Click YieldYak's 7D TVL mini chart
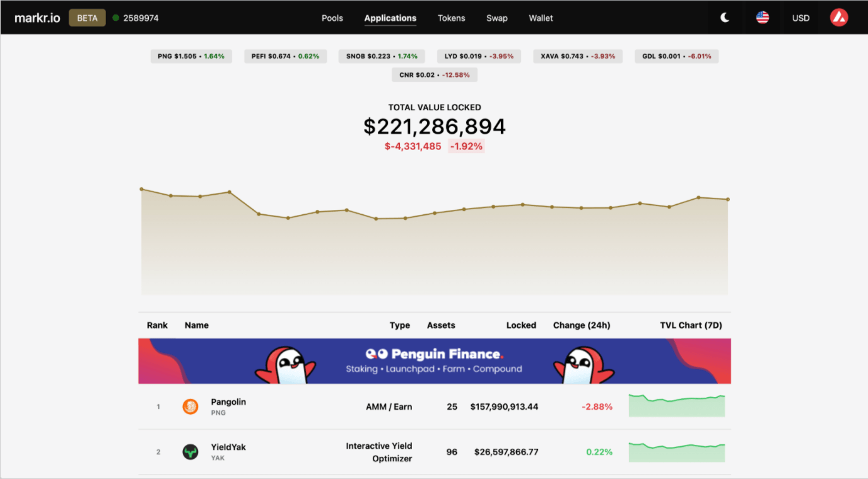 pyautogui.click(x=677, y=451)
